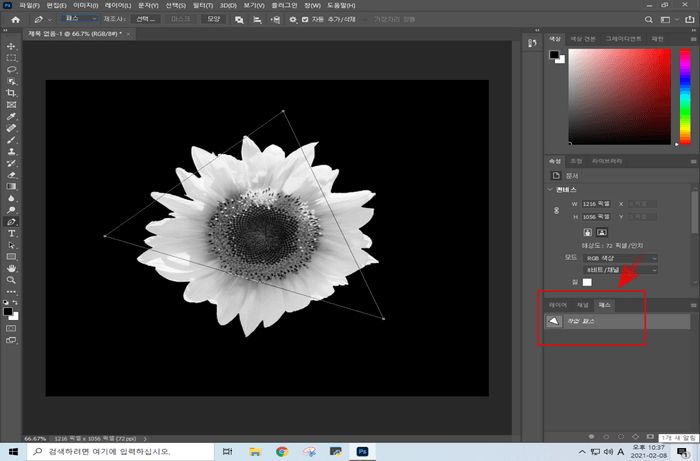Select the Crop tool

tap(11, 93)
